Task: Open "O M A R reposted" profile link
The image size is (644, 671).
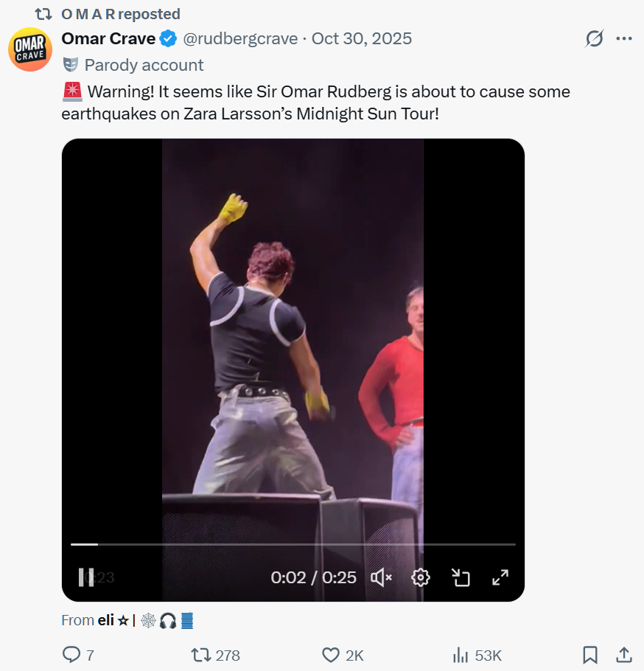Action: coord(121,14)
